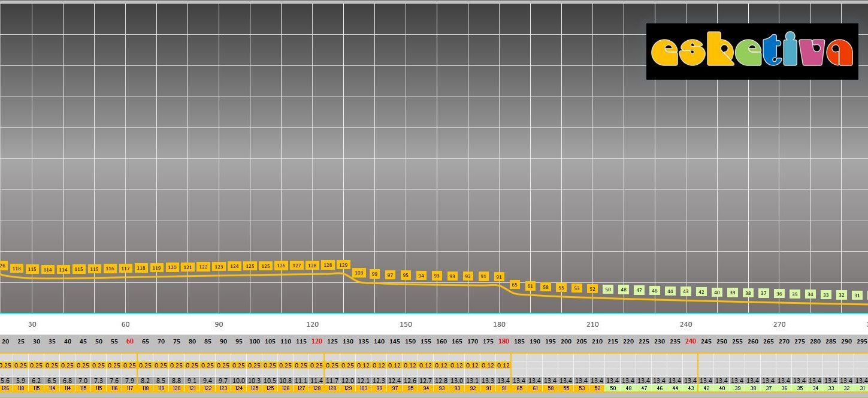Image resolution: width=868 pixels, height=398 pixels.
Task: Click the 65 data label on the chart
Action: pos(515,285)
